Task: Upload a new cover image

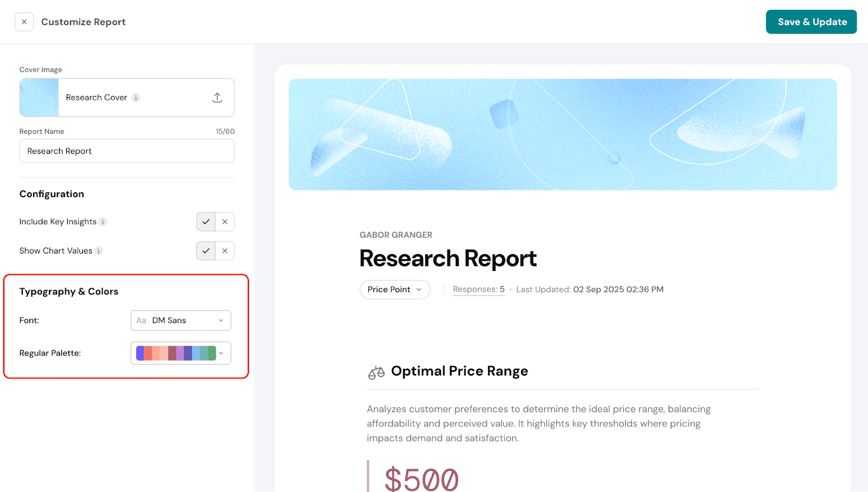Action: [217, 98]
